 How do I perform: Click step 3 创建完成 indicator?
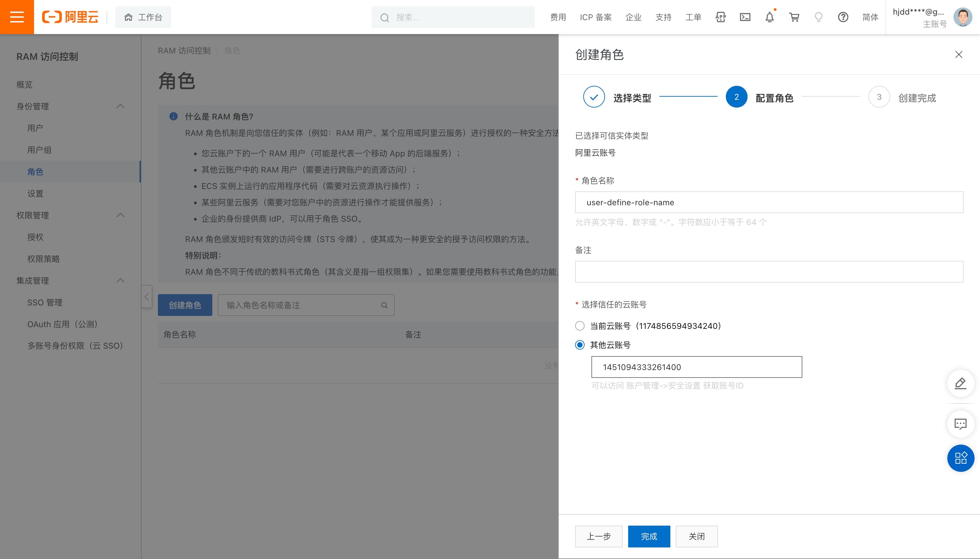tap(879, 97)
